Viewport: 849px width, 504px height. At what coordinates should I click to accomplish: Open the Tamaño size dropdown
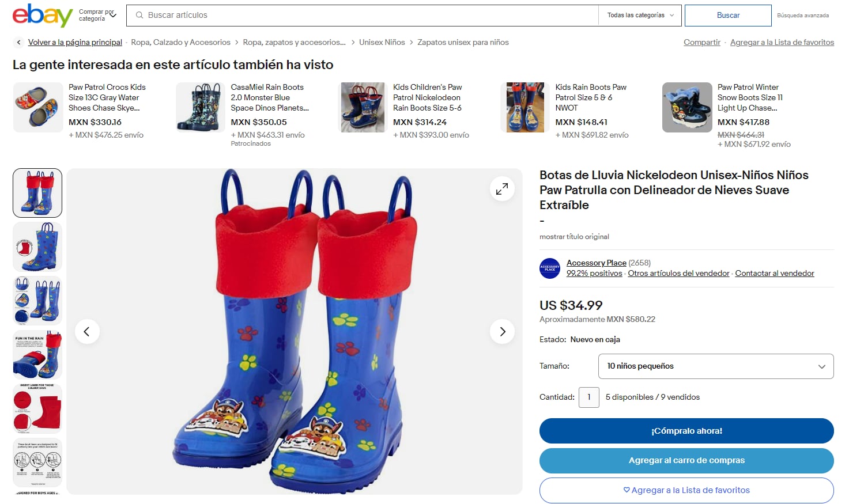716,366
